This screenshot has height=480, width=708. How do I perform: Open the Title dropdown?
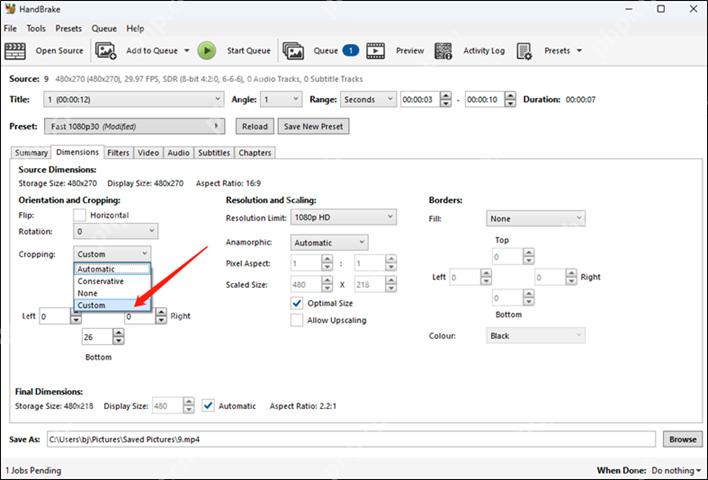(x=134, y=99)
